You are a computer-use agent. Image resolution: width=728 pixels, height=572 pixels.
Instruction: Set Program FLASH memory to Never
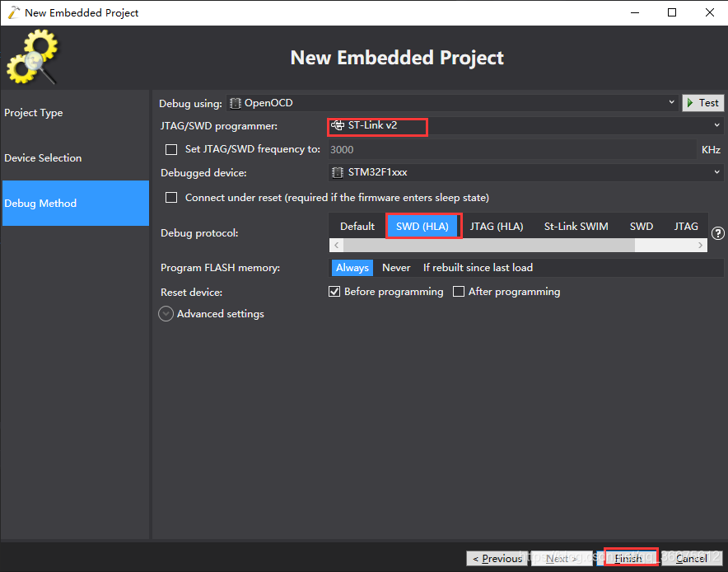pos(396,268)
